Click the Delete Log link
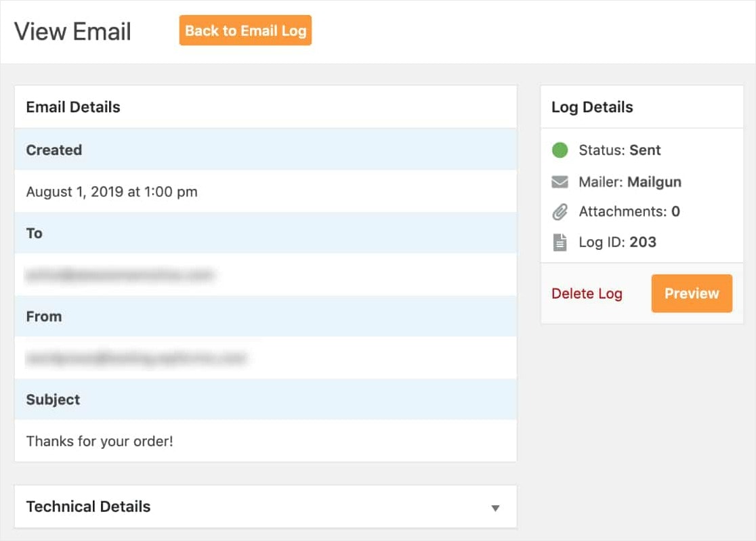This screenshot has height=541, width=756. (587, 293)
